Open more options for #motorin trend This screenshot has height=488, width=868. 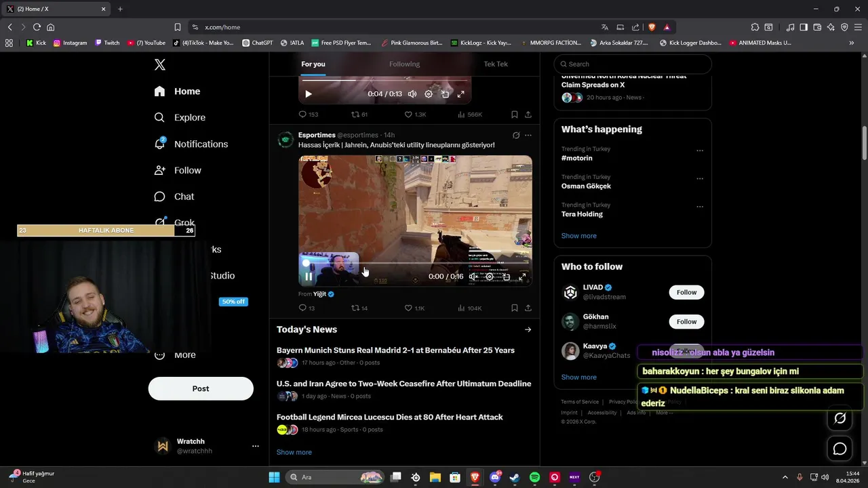coord(700,150)
